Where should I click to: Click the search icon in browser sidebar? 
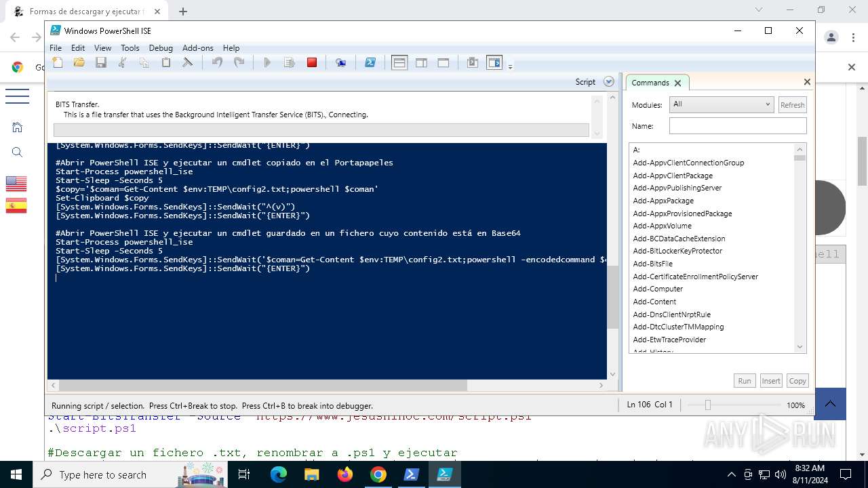point(18,152)
